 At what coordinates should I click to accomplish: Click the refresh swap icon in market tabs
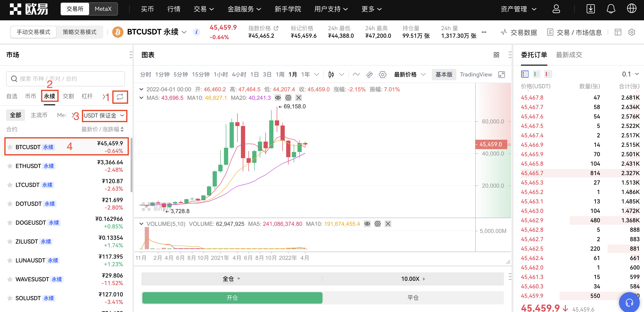(x=120, y=97)
